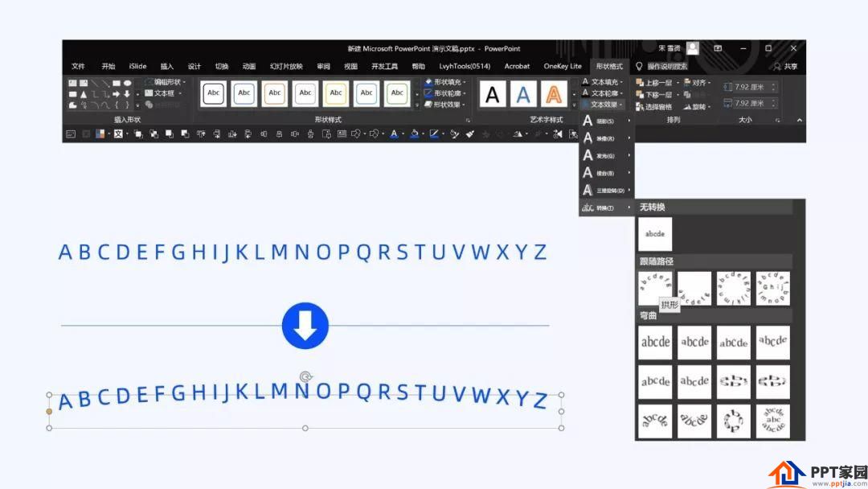
Task: Pick first warp style in 弯曲 section
Action: [655, 343]
